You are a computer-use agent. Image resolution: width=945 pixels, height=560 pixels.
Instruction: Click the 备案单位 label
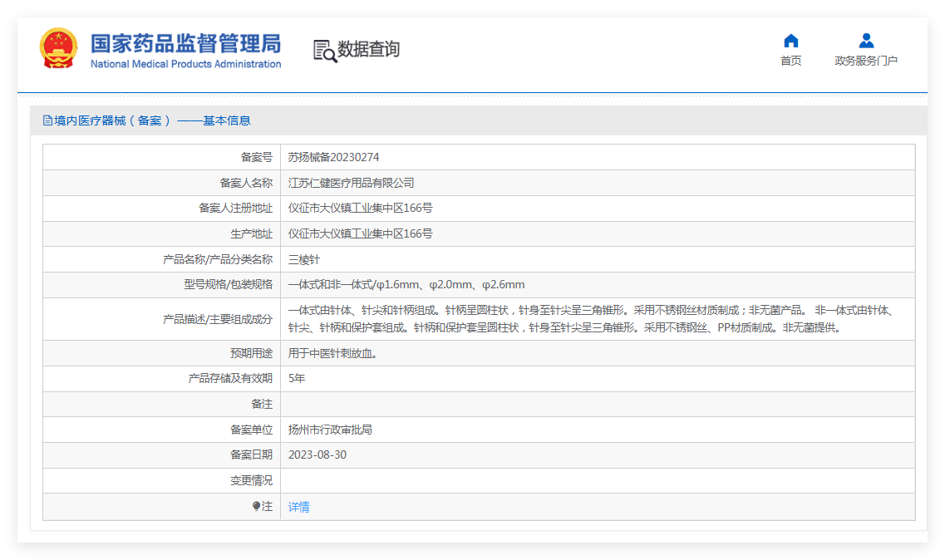click(251, 430)
